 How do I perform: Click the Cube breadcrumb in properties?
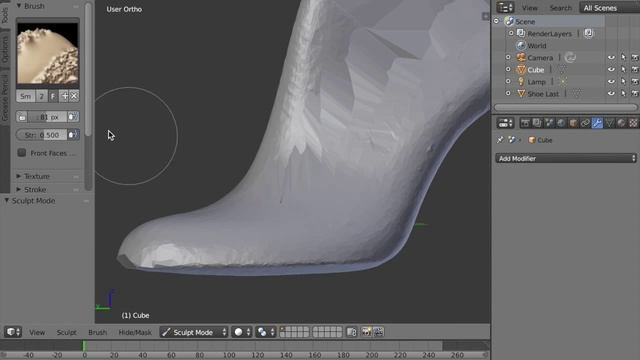coord(540,140)
